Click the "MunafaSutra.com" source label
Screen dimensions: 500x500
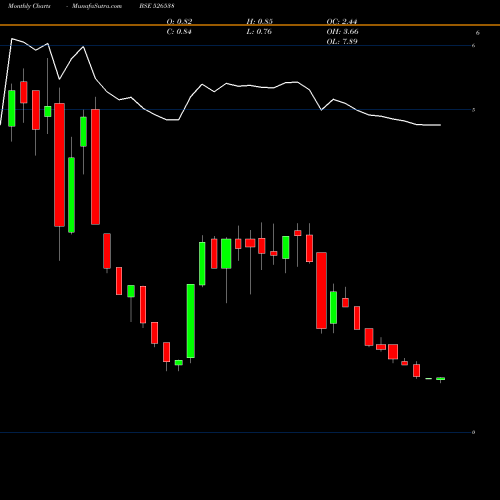point(97,6)
